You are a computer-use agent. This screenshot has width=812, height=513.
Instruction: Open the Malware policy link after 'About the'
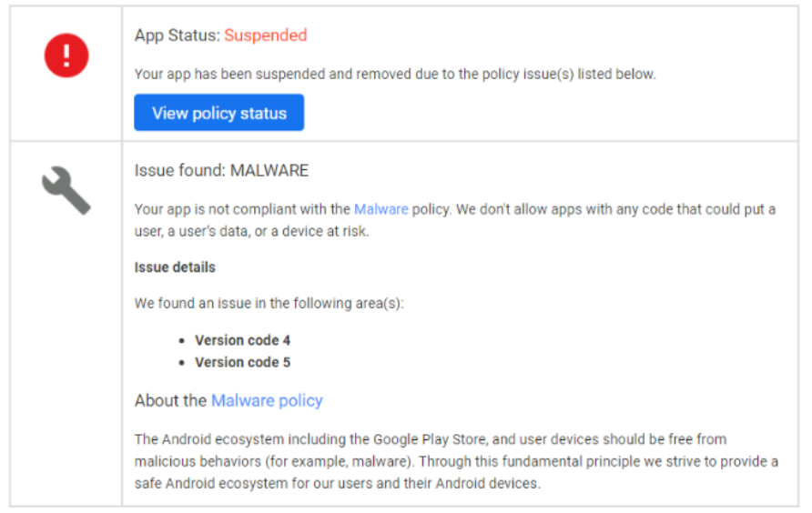267,400
